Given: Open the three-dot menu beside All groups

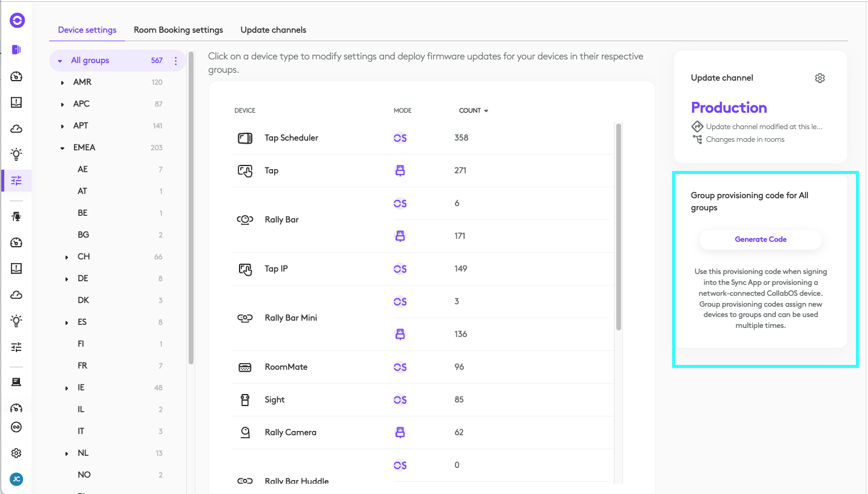Looking at the screenshot, I should click(176, 61).
